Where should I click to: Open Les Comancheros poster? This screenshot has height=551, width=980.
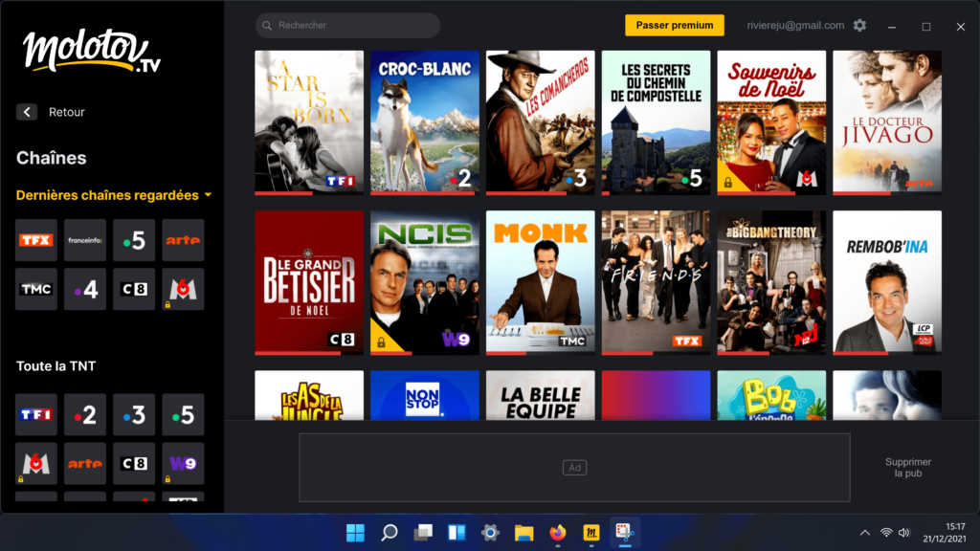(541, 122)
